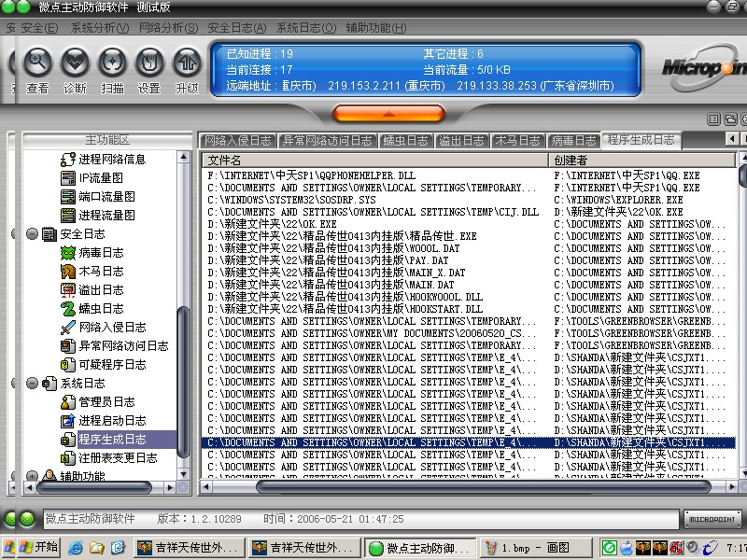
Task: Run the 诊断 (Diagnose) tool
Action: click(x=75, y=71)
